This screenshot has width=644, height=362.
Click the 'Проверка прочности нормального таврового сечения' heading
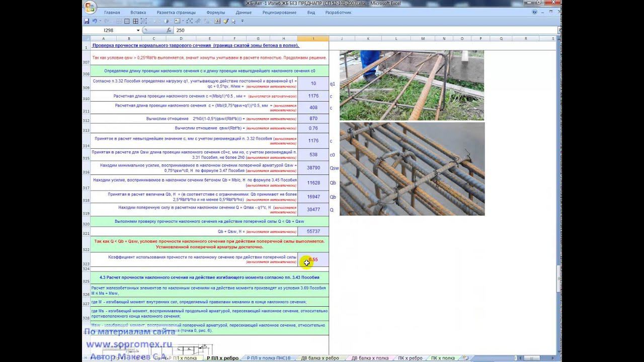tap(196, 45)
